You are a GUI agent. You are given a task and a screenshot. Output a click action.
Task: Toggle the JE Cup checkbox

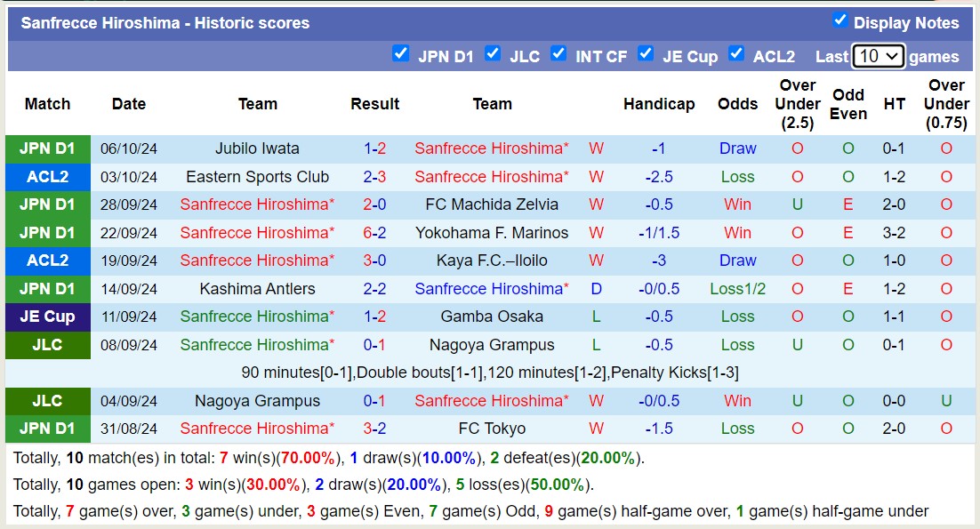[x=646, y=53]
